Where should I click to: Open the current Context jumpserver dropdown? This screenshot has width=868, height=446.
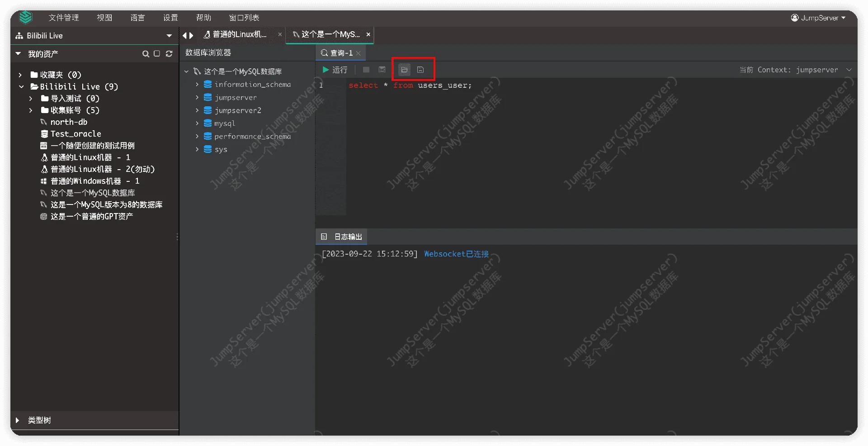tap(796, 70)
